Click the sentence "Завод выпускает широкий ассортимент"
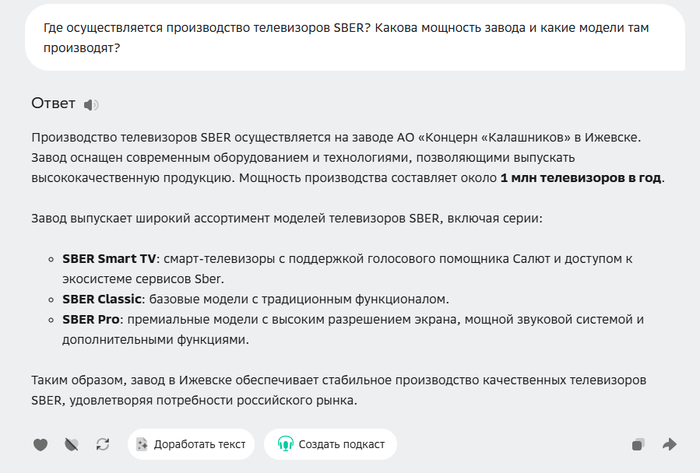The width and height of the screenshot is (700, 473). (x=300, y=218)
